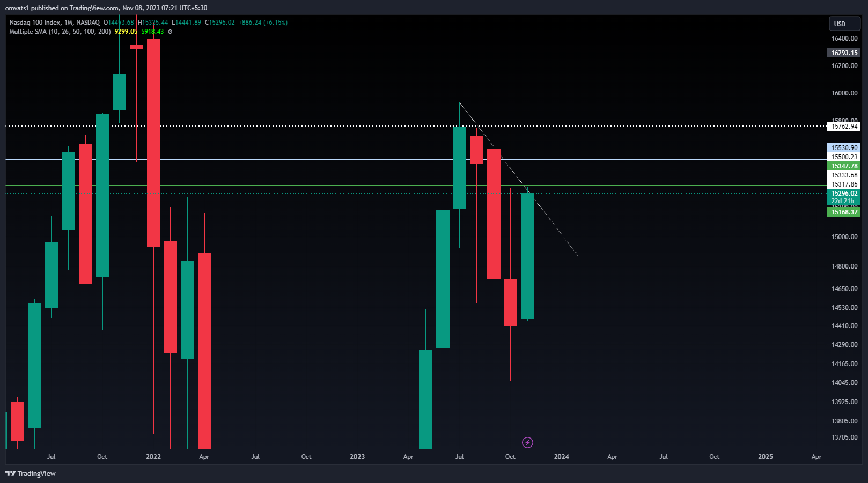The width and height of the screenshot is (868, 483).
Task: Click the 16000.00 price scale tick
Action: click(844, 93)
